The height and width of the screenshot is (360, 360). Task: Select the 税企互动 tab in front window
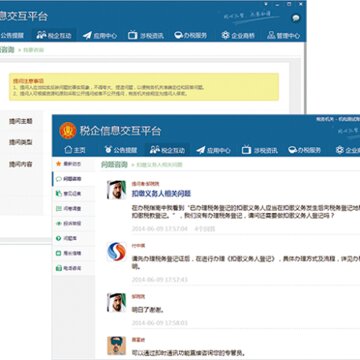pyautogui.click(x=167, y=150)
